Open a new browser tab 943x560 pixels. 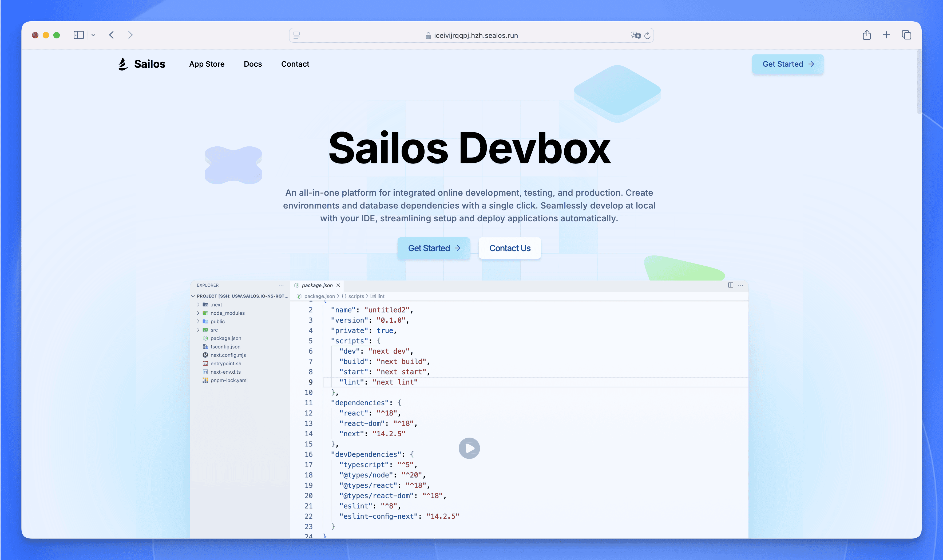[886, 35]
